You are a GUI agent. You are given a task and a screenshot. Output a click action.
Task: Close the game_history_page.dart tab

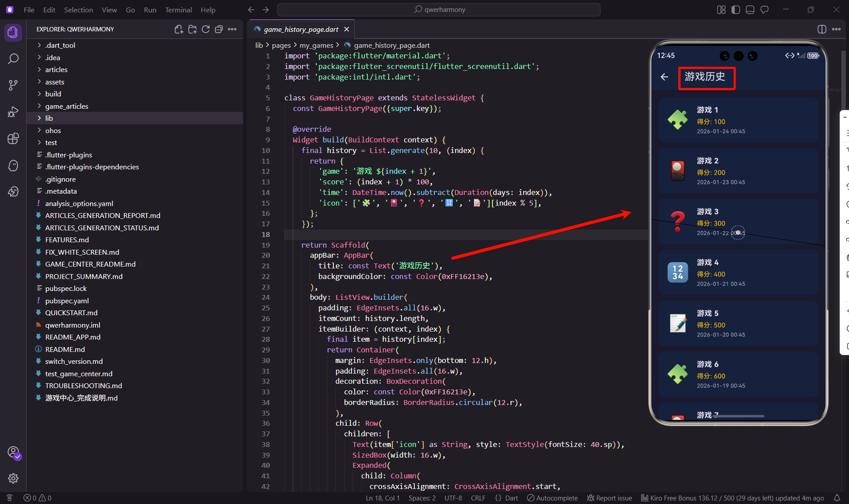(347, 29)
